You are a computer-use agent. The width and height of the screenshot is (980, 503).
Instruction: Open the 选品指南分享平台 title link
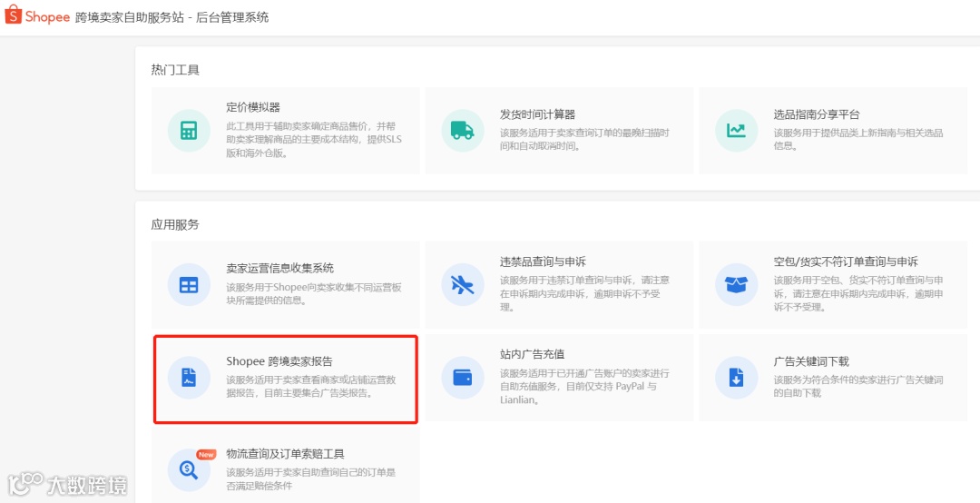coord(817,114)
